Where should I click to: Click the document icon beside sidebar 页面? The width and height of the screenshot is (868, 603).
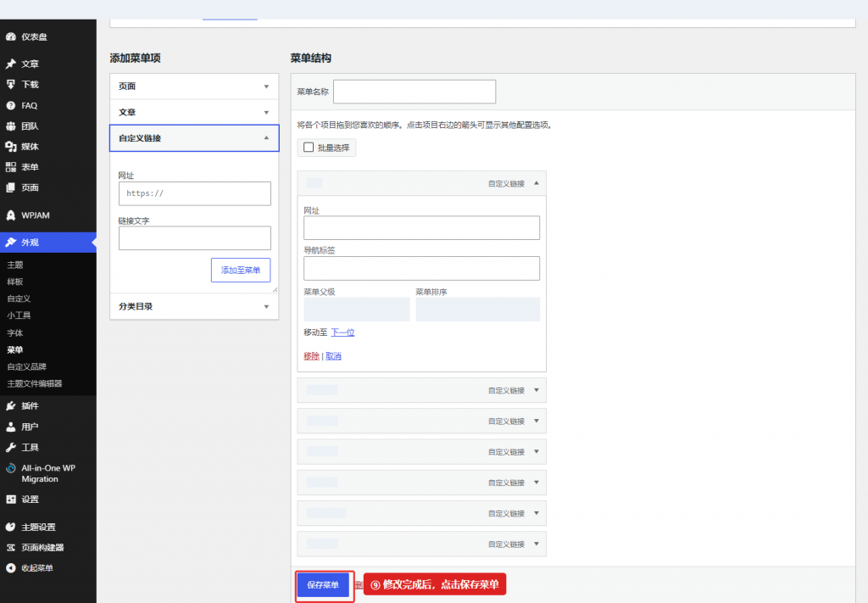point(10,187)
